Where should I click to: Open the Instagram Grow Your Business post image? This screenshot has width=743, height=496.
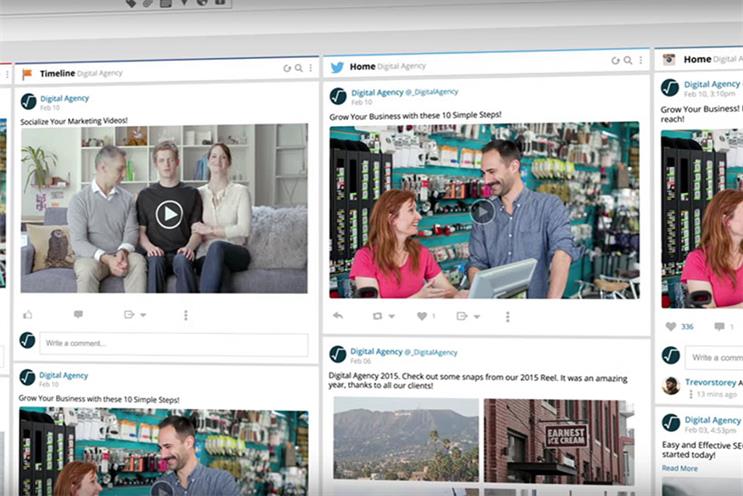click(x=702, y=219)
